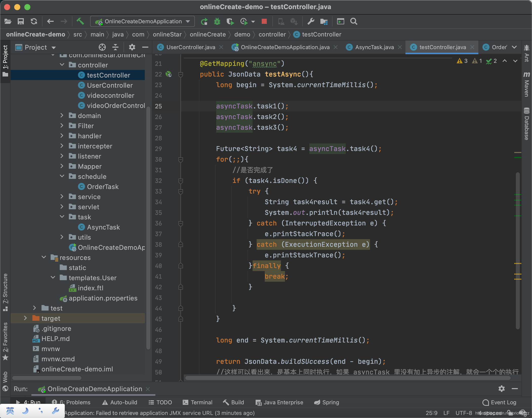
Task: Click the Project tree horizontal scrollbar
Action: 47,378
